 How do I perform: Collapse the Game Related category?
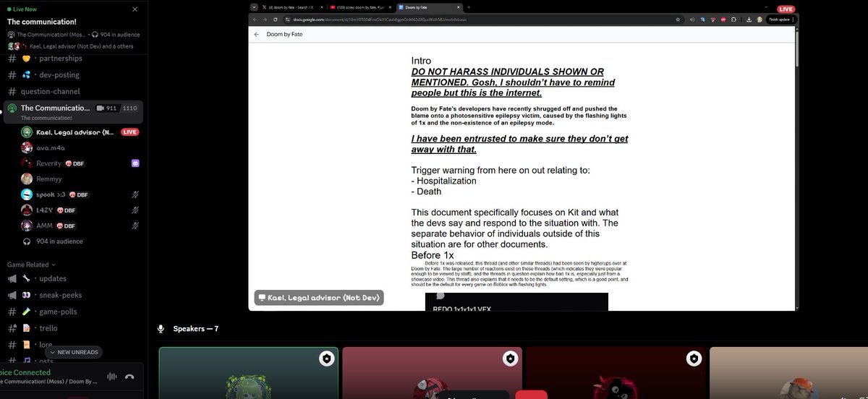31,265
